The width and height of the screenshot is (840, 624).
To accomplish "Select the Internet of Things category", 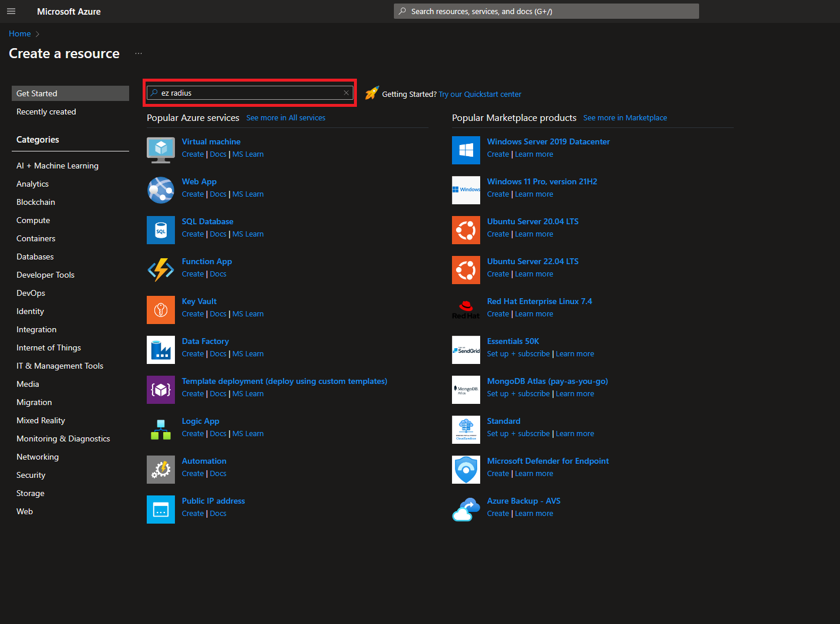I will [x=49, y=348].
